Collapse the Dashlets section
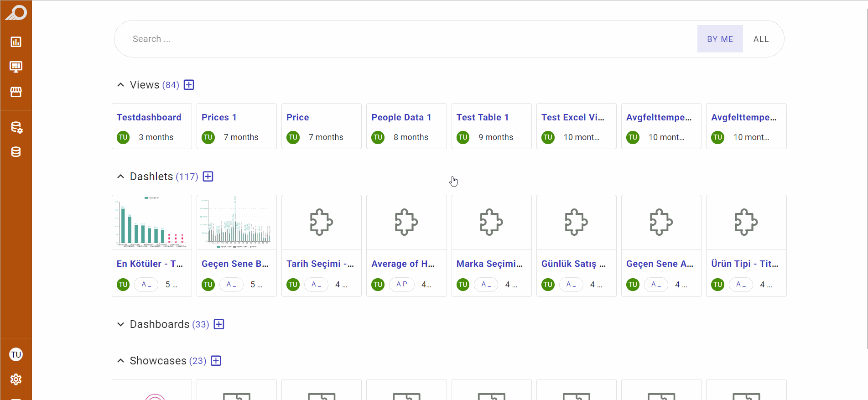The image size is (868, 400). coord(120,177)
